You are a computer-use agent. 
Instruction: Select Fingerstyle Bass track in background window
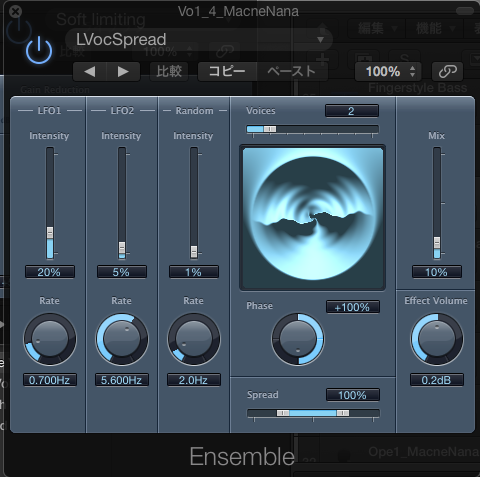417,88
